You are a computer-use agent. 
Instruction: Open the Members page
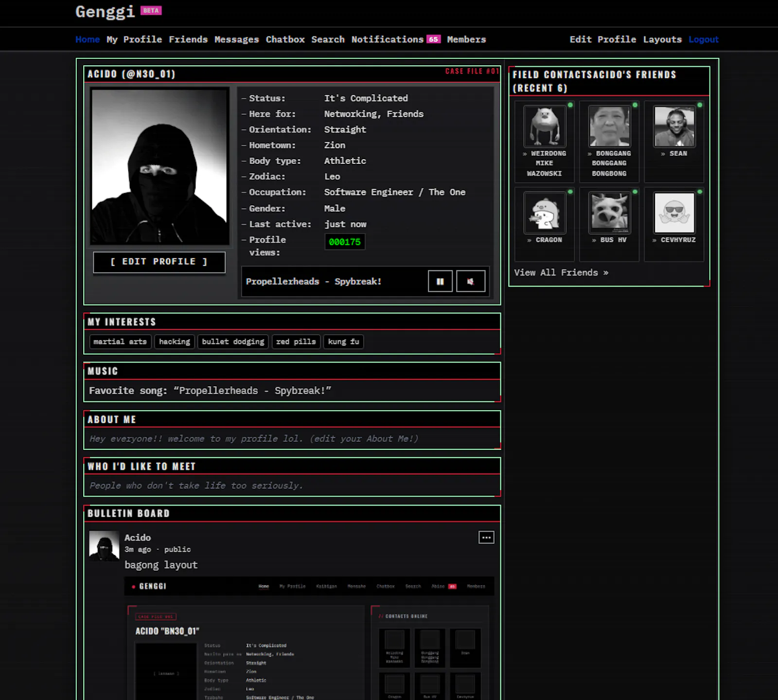[x=466, y=39]
